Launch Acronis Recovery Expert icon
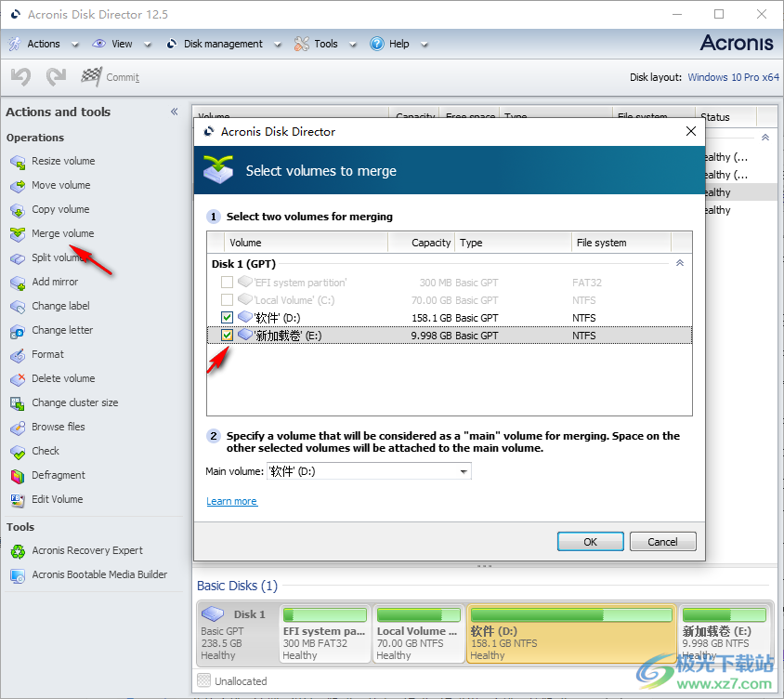The image size is (784, 699). pos(18,551)
